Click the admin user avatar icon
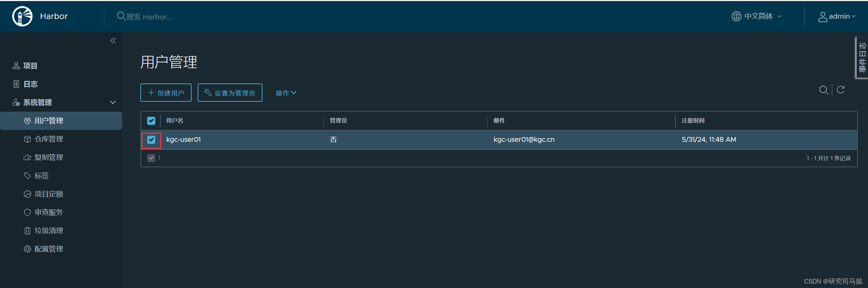The image size is (868, 288). click(823, 16)
